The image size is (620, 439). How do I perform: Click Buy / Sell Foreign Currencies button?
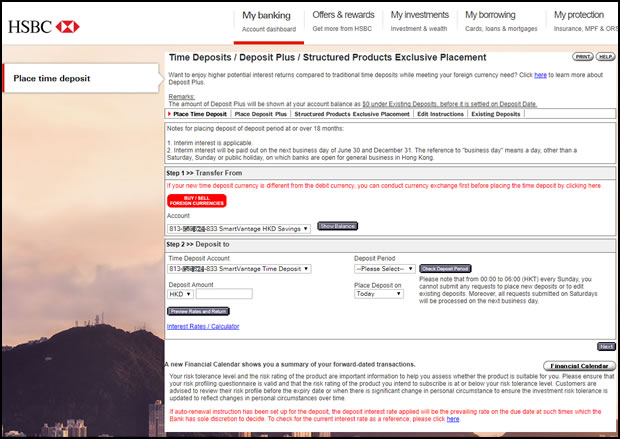(x=197, y=201)
